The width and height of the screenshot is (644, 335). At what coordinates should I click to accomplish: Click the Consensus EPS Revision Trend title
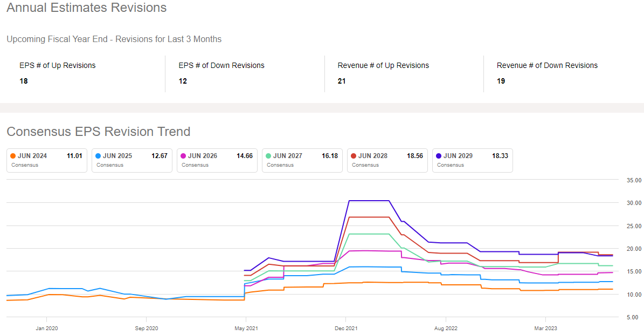tap(99, 132)
